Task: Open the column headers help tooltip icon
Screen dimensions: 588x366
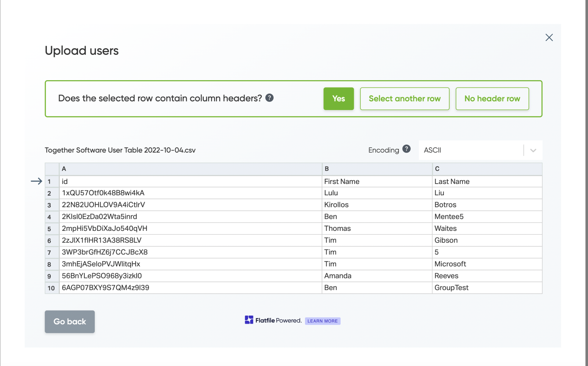Action: [x=269, y=98]
